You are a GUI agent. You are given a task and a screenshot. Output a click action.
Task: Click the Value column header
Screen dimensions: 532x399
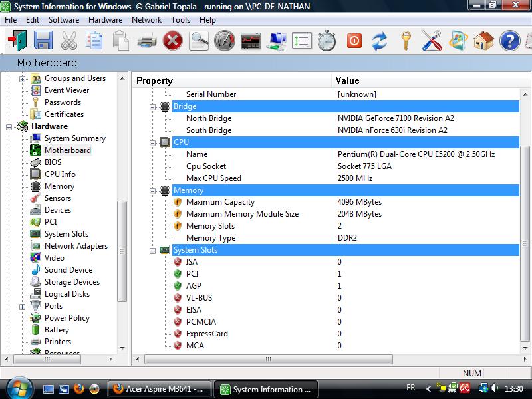tap(431, 80)
